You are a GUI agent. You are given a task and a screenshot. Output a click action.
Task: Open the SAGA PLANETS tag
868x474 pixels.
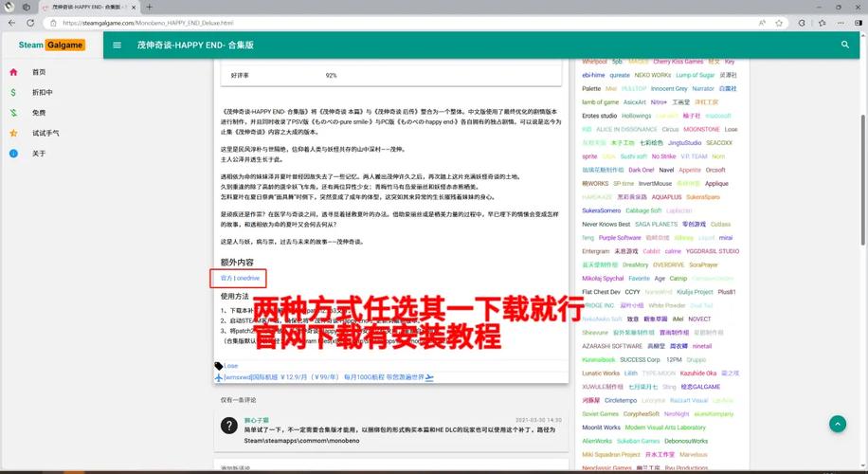(656, 225)
